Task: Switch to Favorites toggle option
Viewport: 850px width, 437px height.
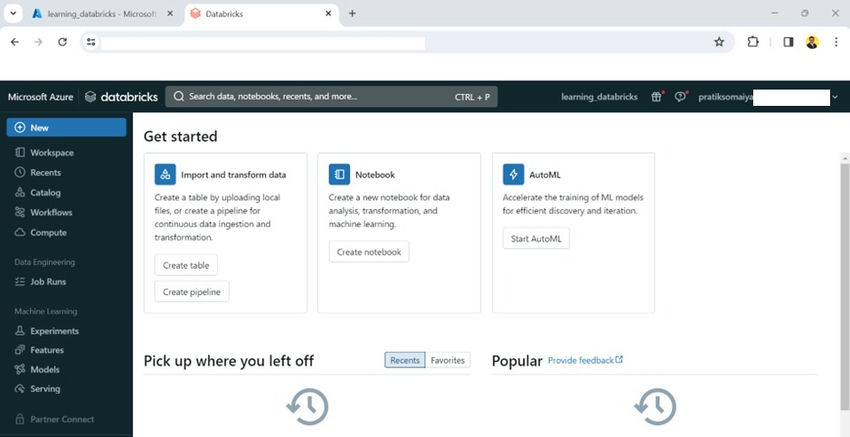Action: 448,360
